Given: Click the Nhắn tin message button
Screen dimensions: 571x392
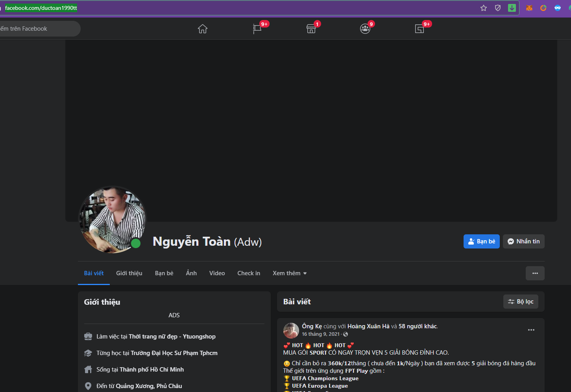Looking at the screenshot, I should [x=524, y=241].
